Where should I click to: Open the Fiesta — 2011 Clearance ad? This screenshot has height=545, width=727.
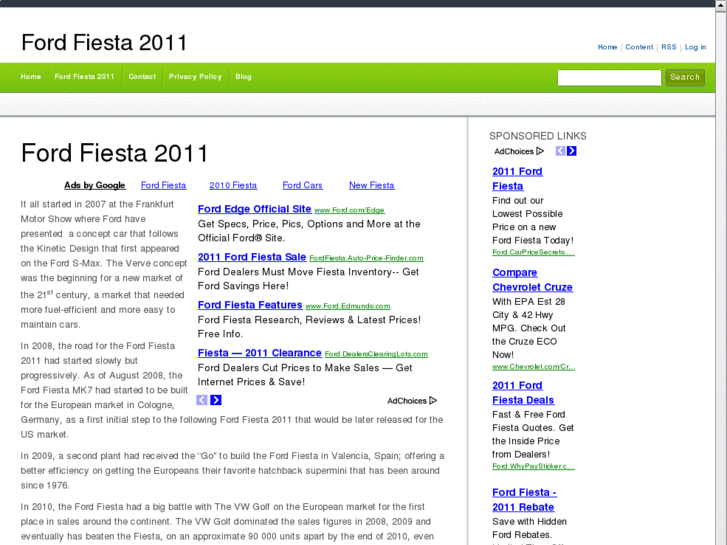pyautogui.click(x=260, y=353)
